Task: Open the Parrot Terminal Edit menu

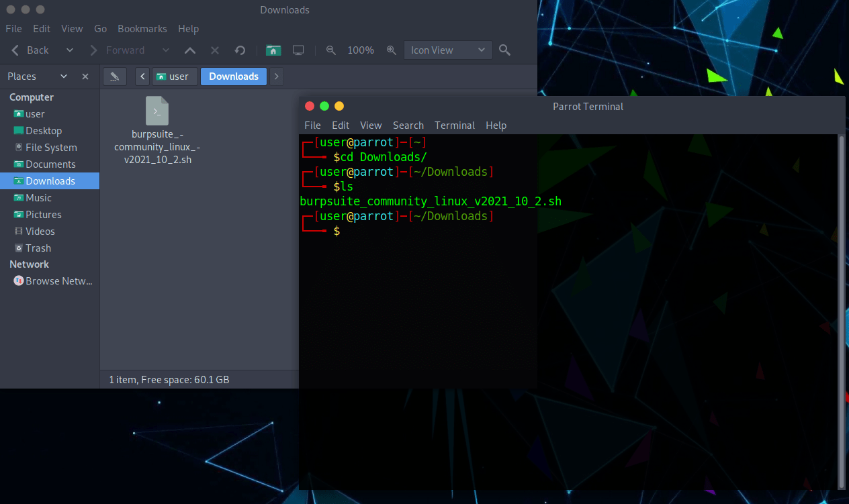Action: (x=341, y=125)
